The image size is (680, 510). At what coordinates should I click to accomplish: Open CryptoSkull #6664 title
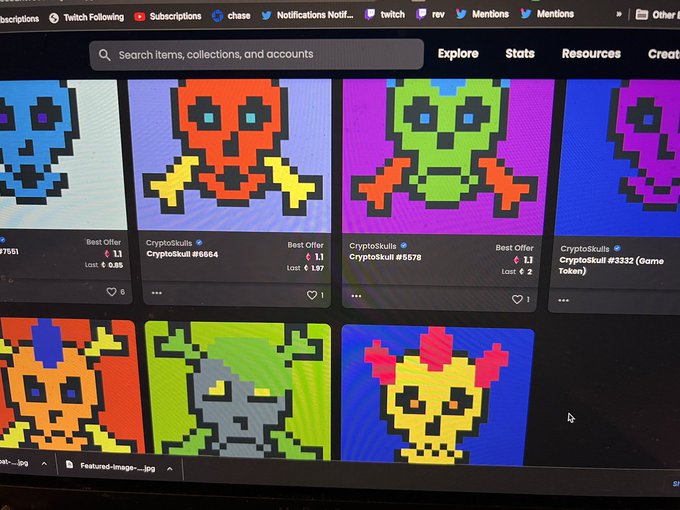(182, 254)
